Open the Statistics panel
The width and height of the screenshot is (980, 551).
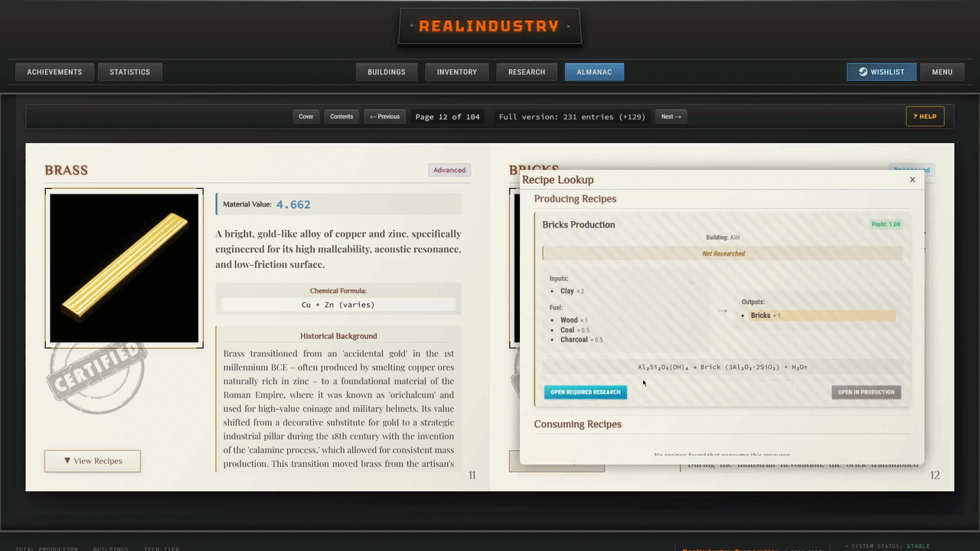point(130,72)
